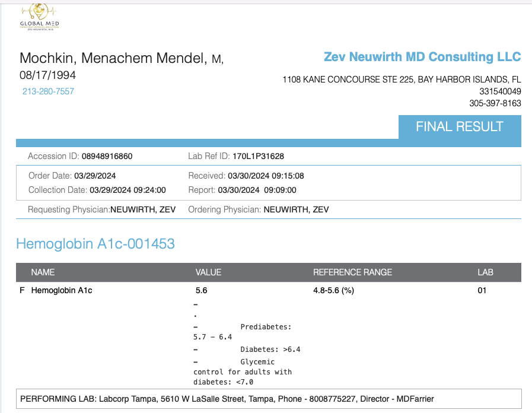Select the patient name Mochkin, Menachem Mendel

click(x=112, y=58)
